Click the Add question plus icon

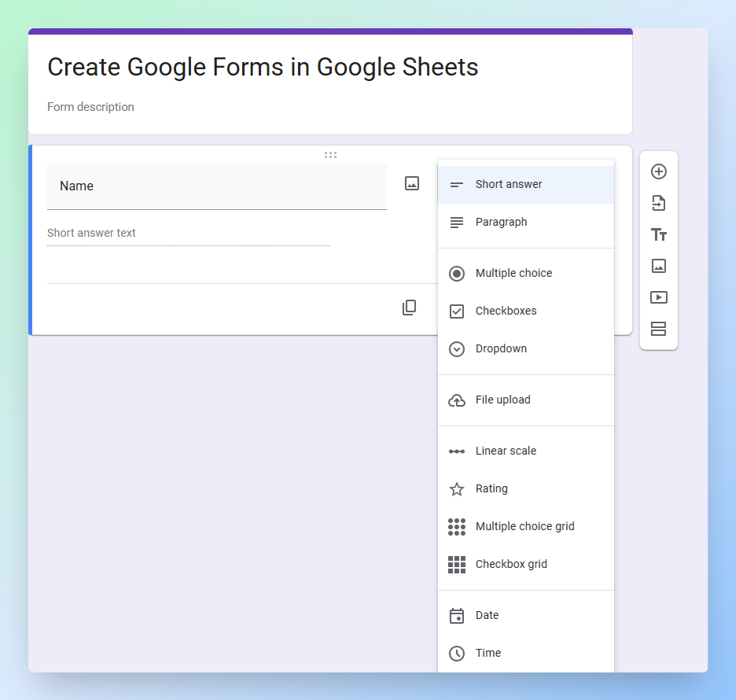coord(659,171)
